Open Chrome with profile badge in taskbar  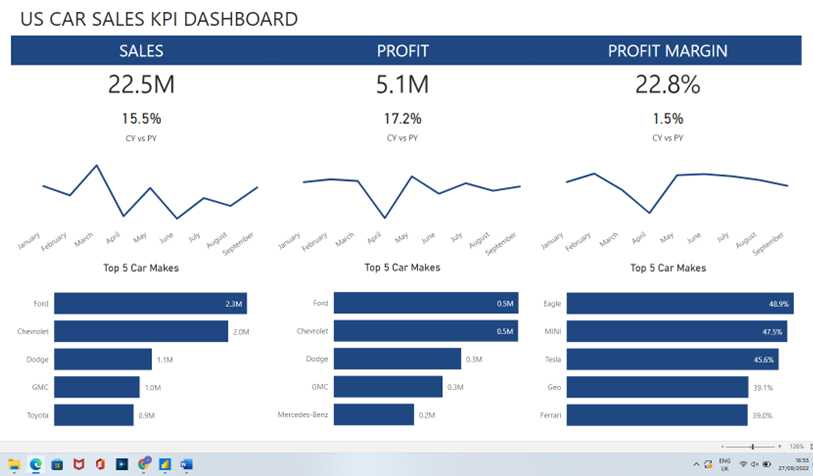coord(144,464)
